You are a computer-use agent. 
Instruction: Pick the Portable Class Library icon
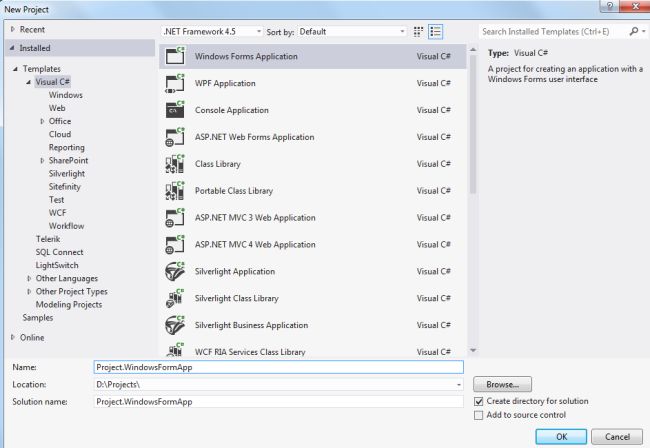tap(175, 191)
